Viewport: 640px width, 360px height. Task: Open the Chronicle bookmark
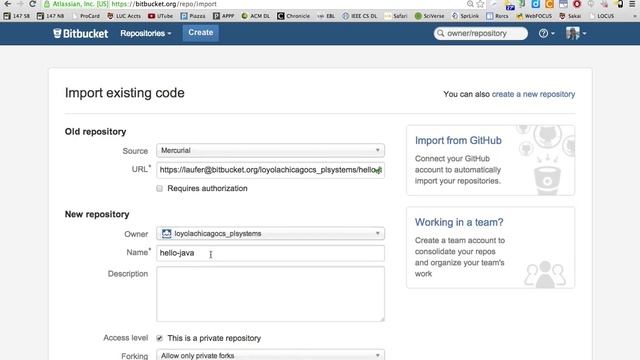(293, 16)
